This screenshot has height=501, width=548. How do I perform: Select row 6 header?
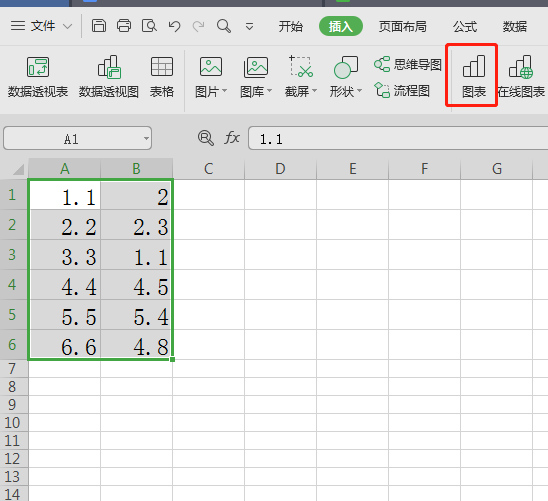coord(14,344)
